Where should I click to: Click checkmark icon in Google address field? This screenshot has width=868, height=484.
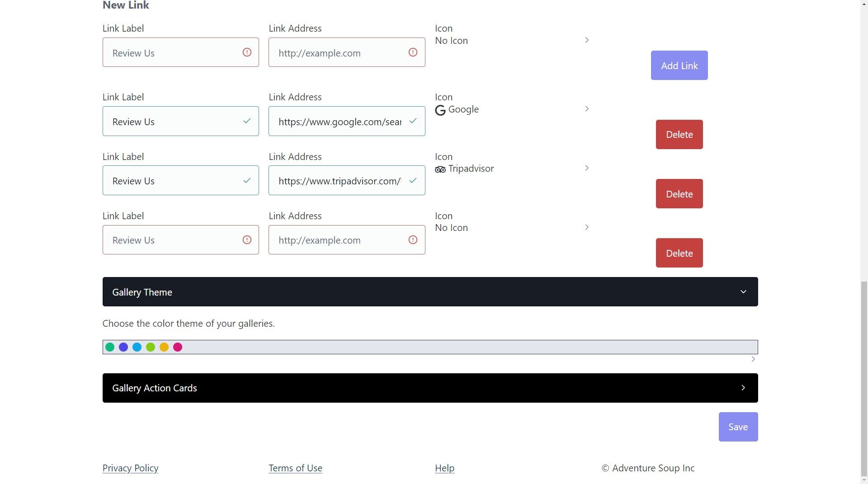pos(413,121)
